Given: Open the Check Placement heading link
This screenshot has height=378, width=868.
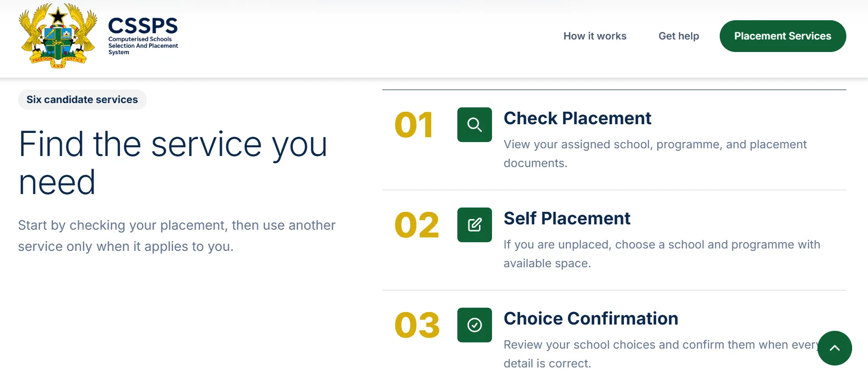Looking at the screenshot, I should coord(577,118).
